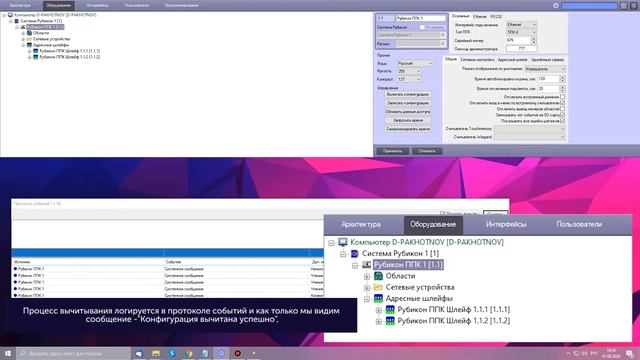Click the Записать конфигурацию button

(x=408, y=103)
